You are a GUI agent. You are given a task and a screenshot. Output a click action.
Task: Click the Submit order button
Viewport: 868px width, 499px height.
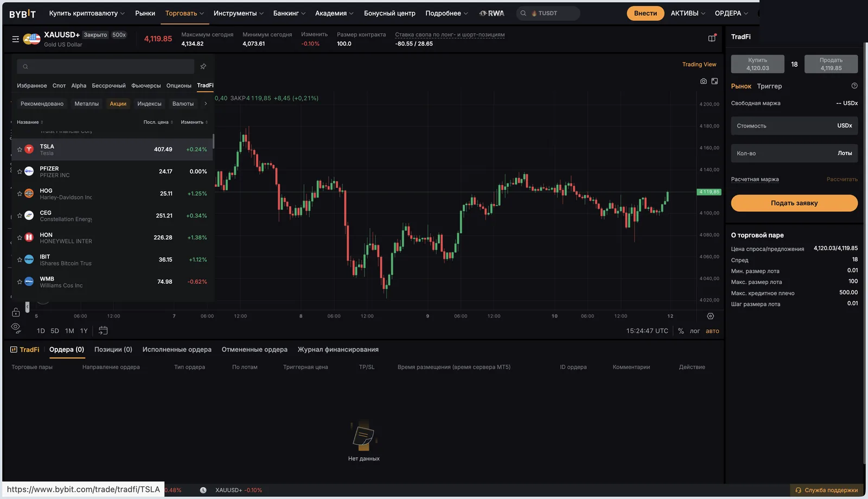(x=794, y=203)
